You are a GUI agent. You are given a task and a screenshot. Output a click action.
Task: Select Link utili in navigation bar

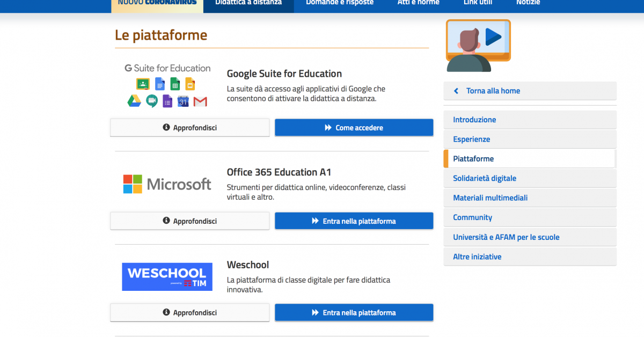pos(478,3)
